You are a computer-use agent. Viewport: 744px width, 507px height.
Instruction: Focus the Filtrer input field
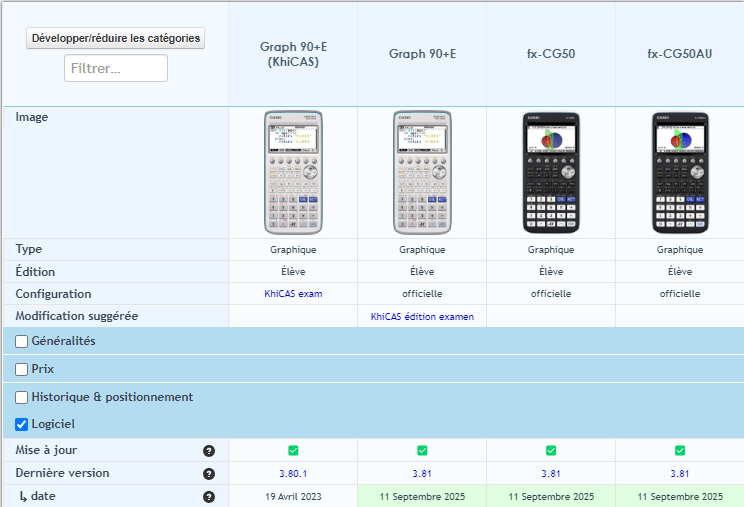tap(116, 68)
